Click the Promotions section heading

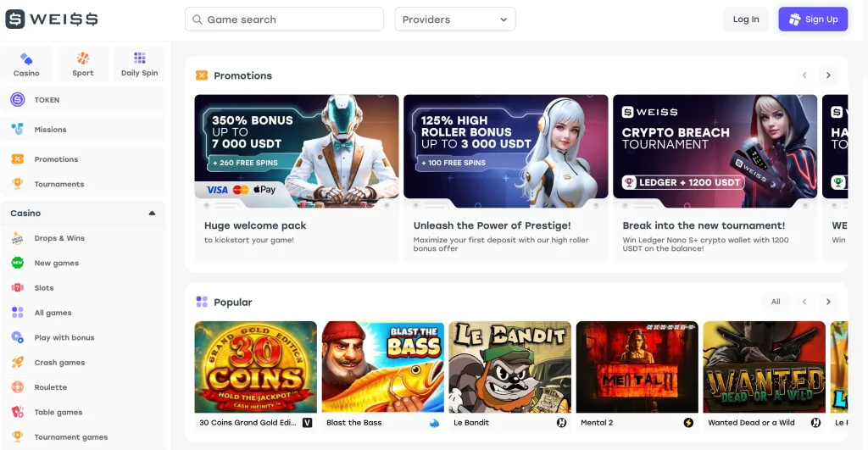tap(243, 75)
